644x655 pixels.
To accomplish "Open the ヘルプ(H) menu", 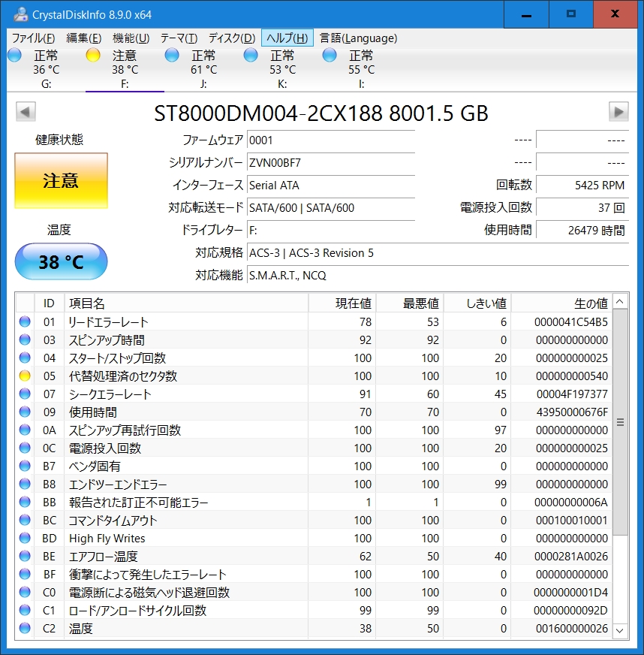I will coord(287,38).
